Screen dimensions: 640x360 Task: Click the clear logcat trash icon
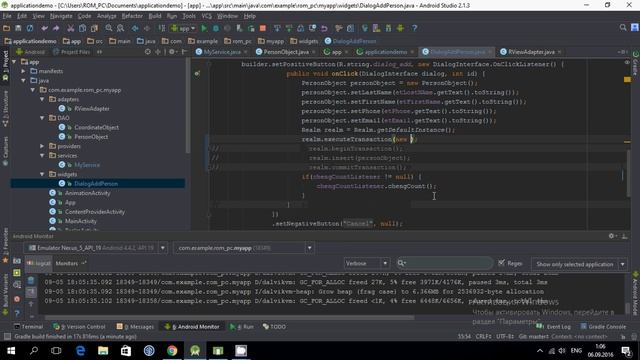pos(31,280)
